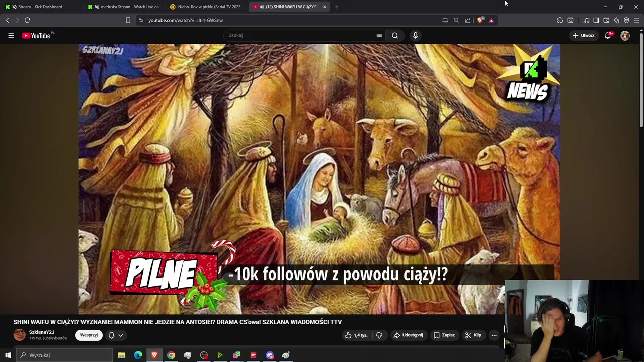Switch to Stream - Kick Dashboard tab

click(x=40, y=7)
